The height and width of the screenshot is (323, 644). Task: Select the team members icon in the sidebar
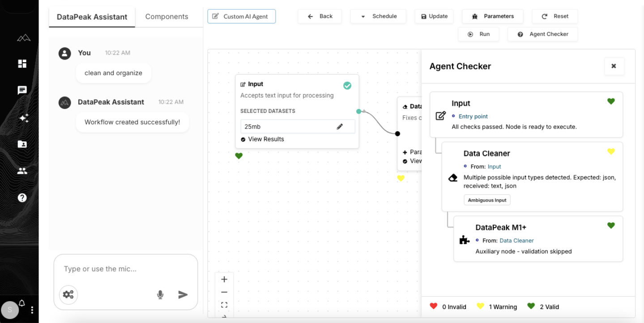coord(22,170)
